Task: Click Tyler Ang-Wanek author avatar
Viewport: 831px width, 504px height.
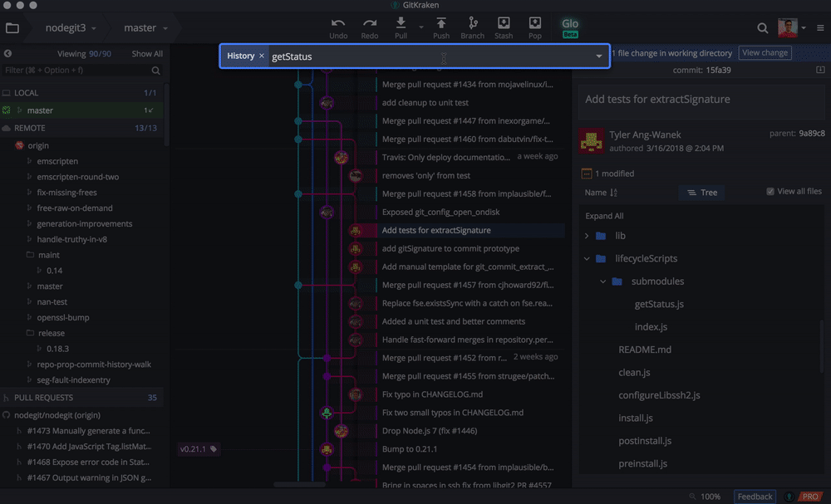Action: click(592, 141)
